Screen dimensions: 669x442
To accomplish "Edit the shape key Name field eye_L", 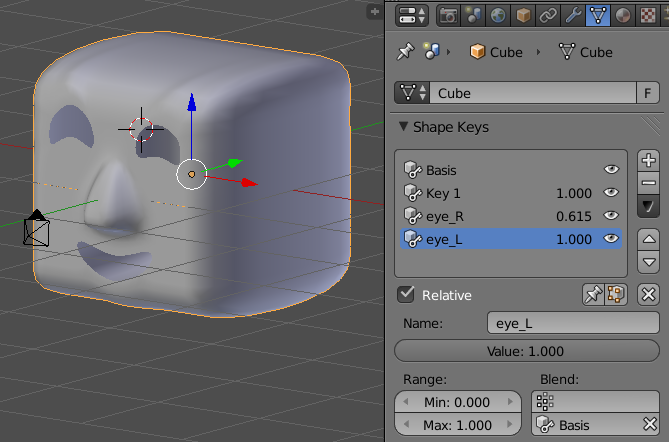I will (x=573, y=323).
